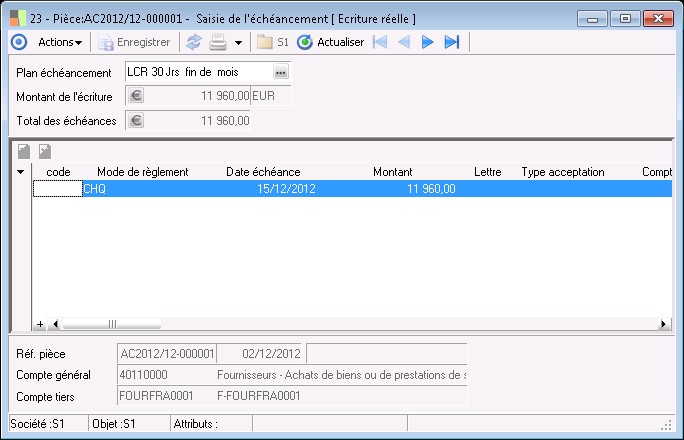Click the empty field after piece date
This screenshot has width=684, height=440.
click(386, 353)
